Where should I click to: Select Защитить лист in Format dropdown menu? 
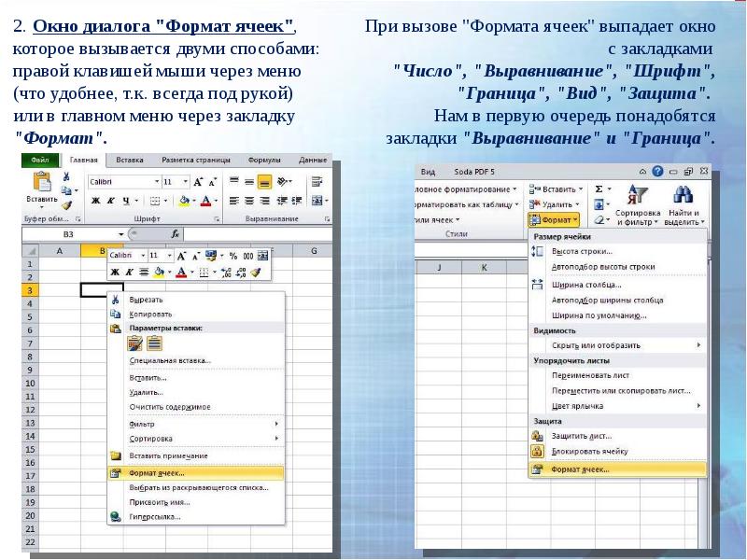tap(582, 436)
